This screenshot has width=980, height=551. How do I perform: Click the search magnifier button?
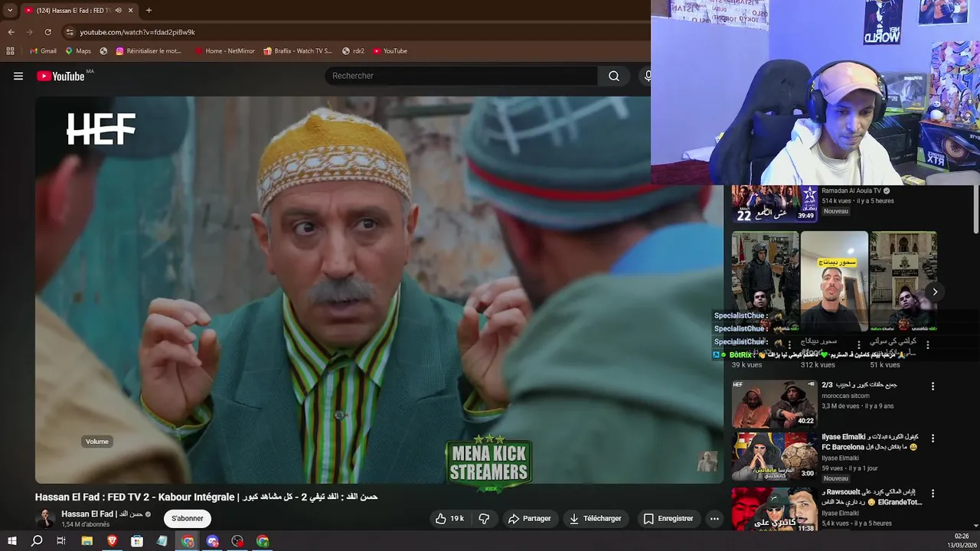(x=613, y=76)
